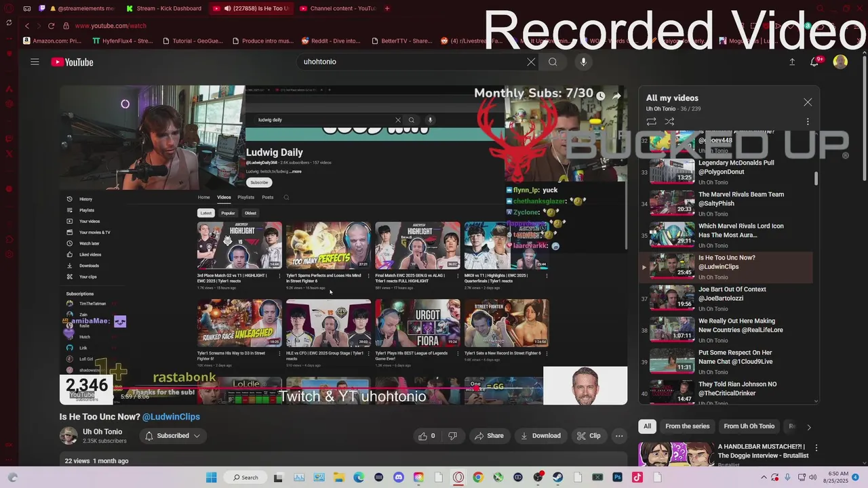Image resolution: width=868 pixels, height=488 pixels.
Task: Click the search magnifier button
Action: 553,62
